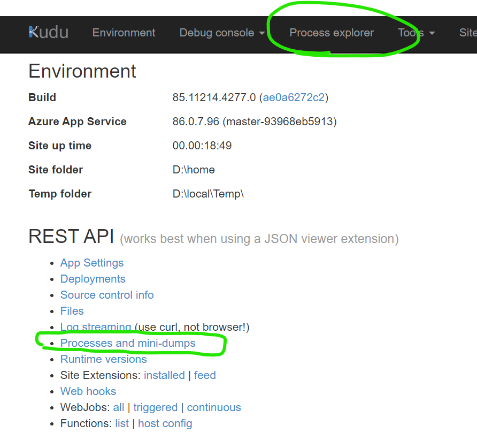Click the Functions host config link
Viewport: 477px width, 448px height.
(165, 423)
